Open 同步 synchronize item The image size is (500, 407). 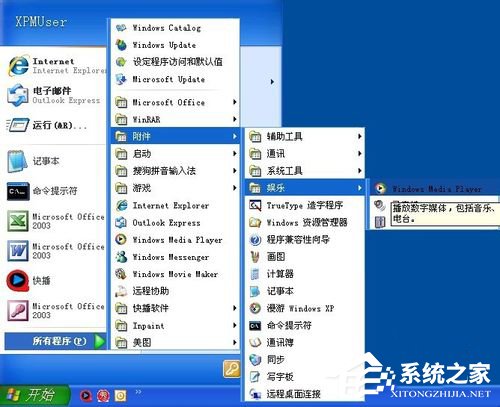[305, 360]
